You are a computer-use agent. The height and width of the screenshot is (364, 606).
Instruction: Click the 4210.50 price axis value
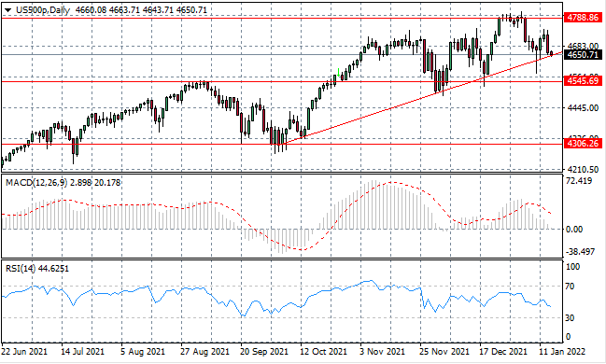(583, 170)
